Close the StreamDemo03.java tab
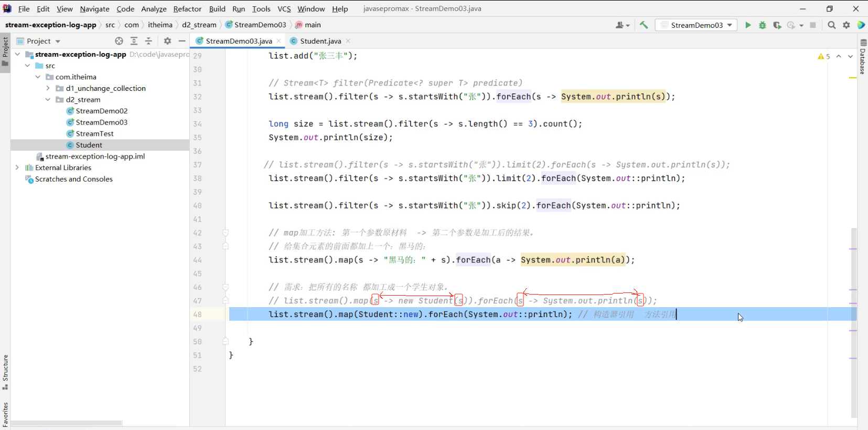The image size is (868, 430). (278, 41)
